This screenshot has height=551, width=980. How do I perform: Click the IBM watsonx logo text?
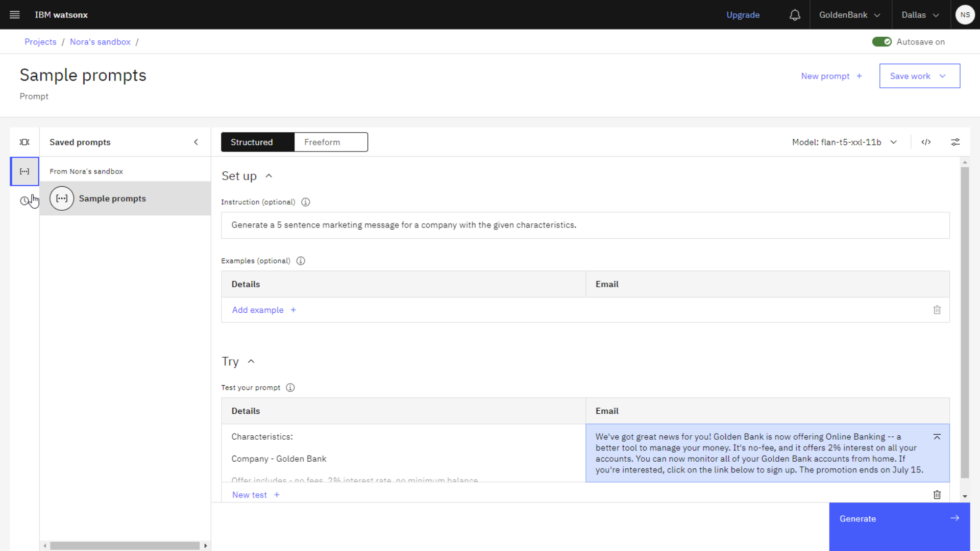[x=61, y=15]
